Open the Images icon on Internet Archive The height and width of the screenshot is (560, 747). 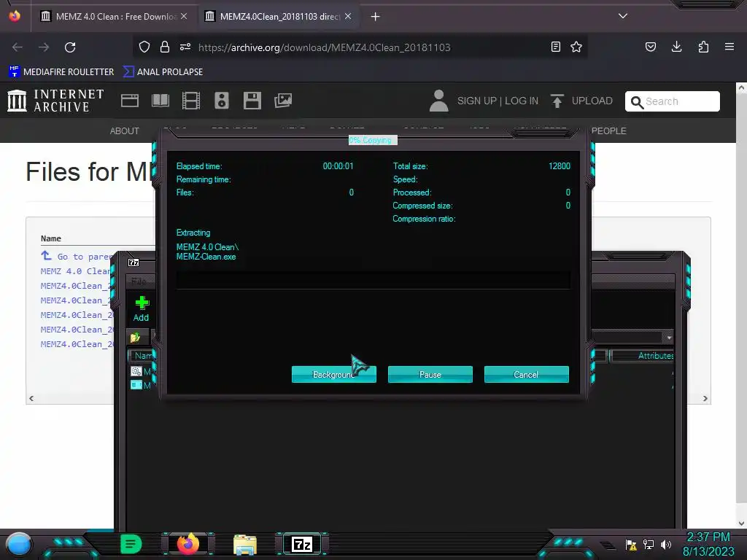(x=283, y=101)
